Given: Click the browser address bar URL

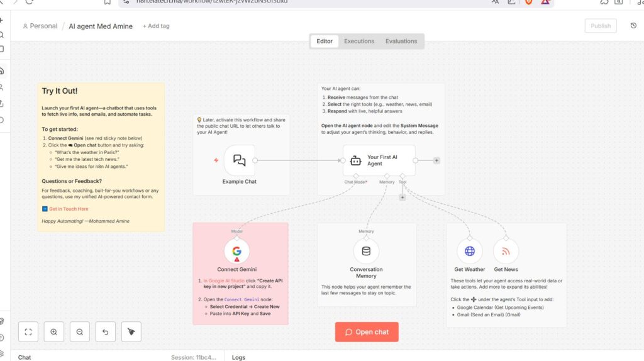Looking at the screenshot, I should (212, 2).
